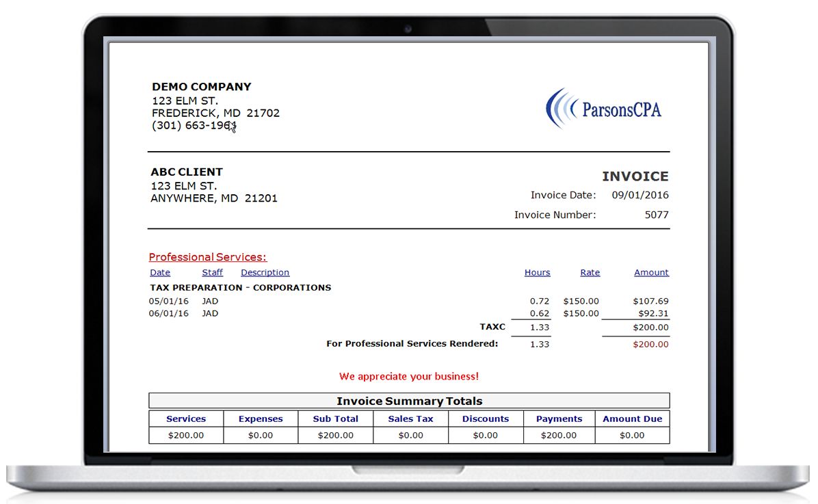Click the We appreciate your business message
818x504 pixels.
409,377
